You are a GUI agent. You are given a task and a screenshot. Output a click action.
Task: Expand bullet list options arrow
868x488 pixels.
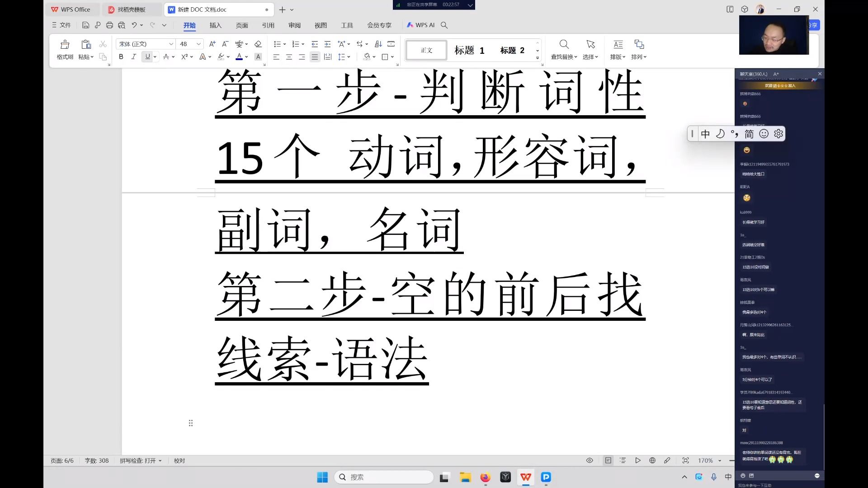(284, 44)
